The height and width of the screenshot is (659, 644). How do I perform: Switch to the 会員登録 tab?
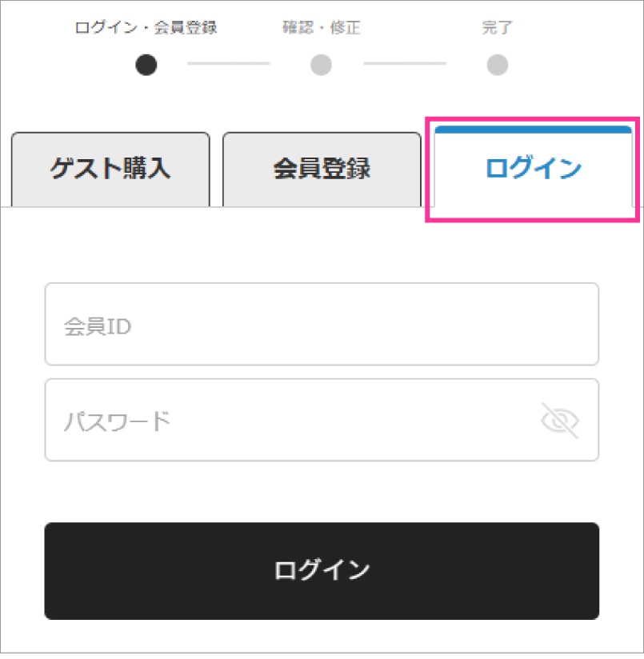point(322,170)
